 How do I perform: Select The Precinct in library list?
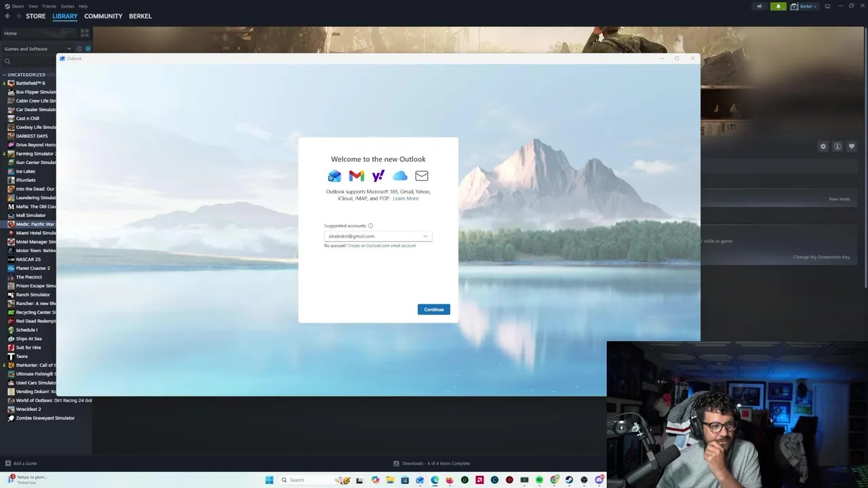point(29,277)
